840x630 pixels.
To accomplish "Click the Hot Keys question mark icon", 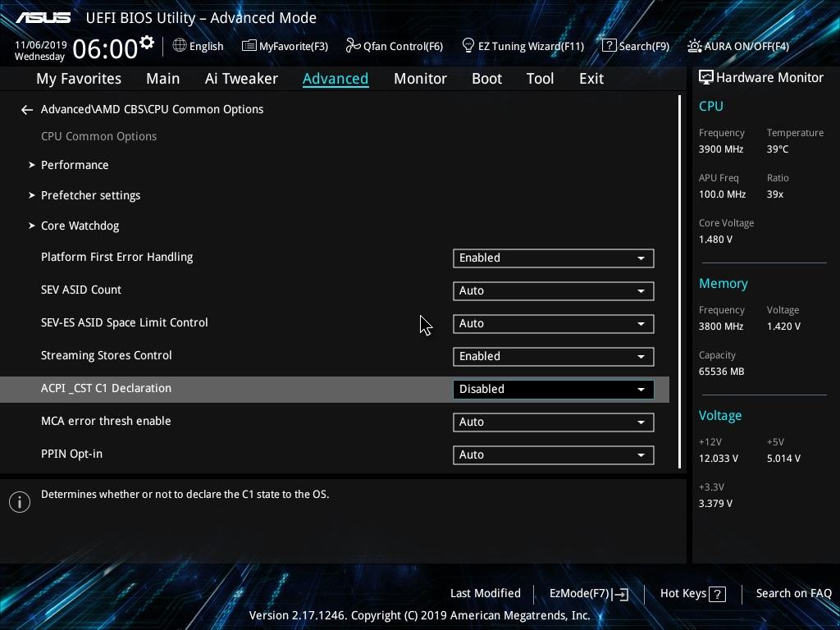I will [x=717, y=594].
